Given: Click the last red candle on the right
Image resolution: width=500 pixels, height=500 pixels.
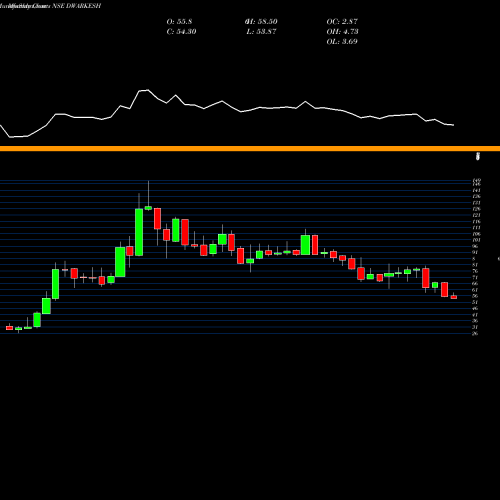Looking at the screenshot, I should click(x=454, y=297).
